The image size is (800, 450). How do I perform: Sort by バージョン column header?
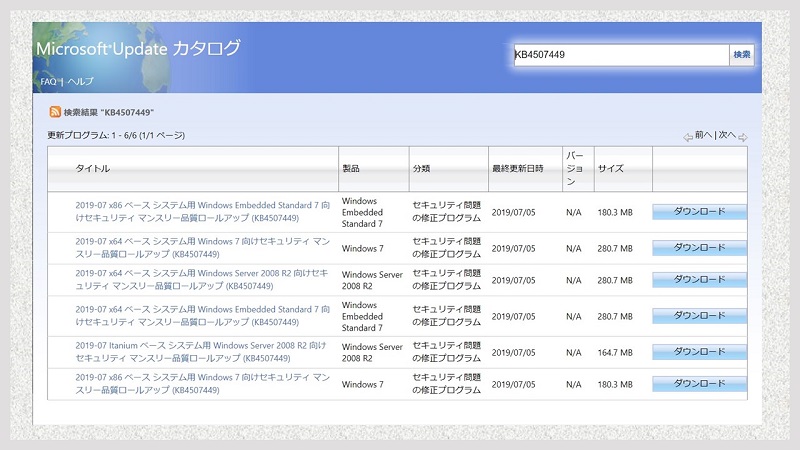coord(575,168)
